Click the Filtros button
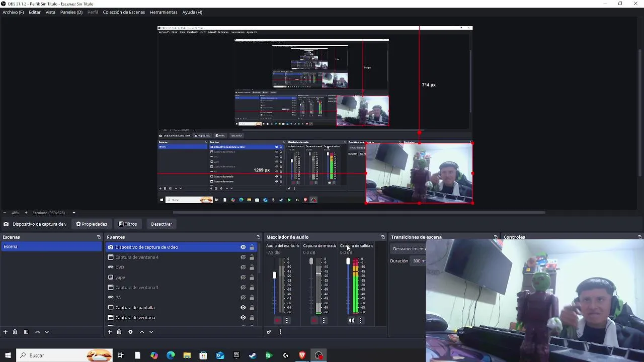 128,224
